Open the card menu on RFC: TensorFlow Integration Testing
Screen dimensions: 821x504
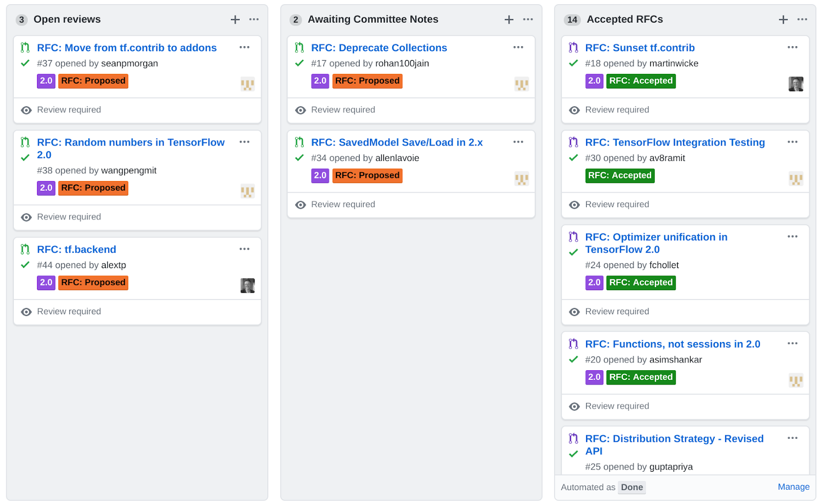tap(792, 142)
